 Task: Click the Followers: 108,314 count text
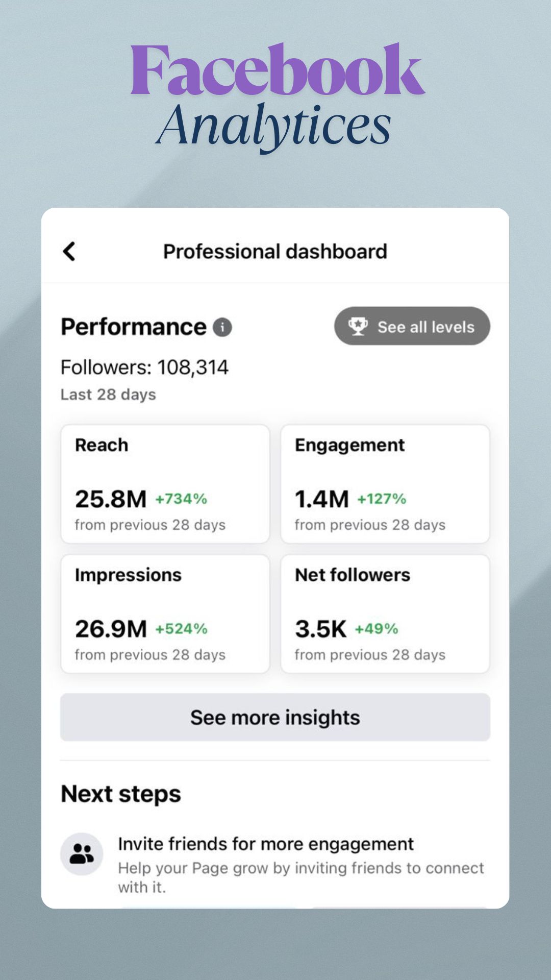click(x=144, y=367)
